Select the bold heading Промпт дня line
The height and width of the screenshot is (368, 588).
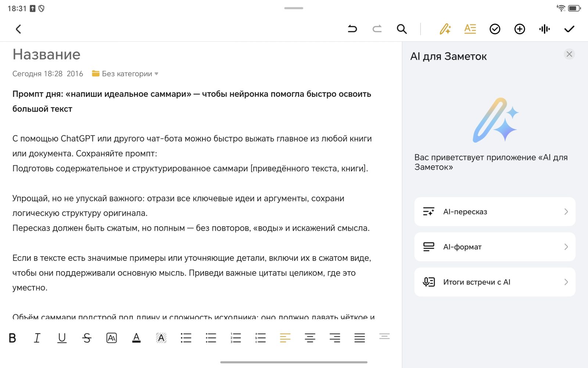pyautogui.click(x=192, y=101)
